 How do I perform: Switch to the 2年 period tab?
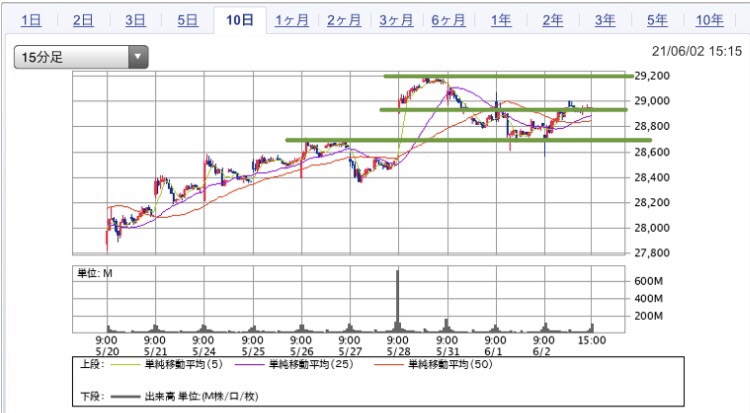point(552,21)
